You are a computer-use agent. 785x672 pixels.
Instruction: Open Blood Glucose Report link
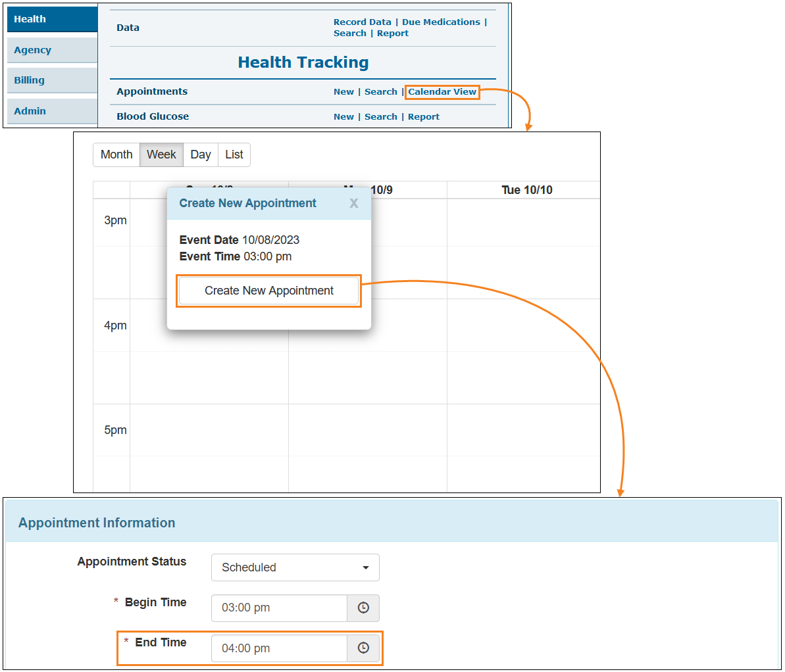424,116
